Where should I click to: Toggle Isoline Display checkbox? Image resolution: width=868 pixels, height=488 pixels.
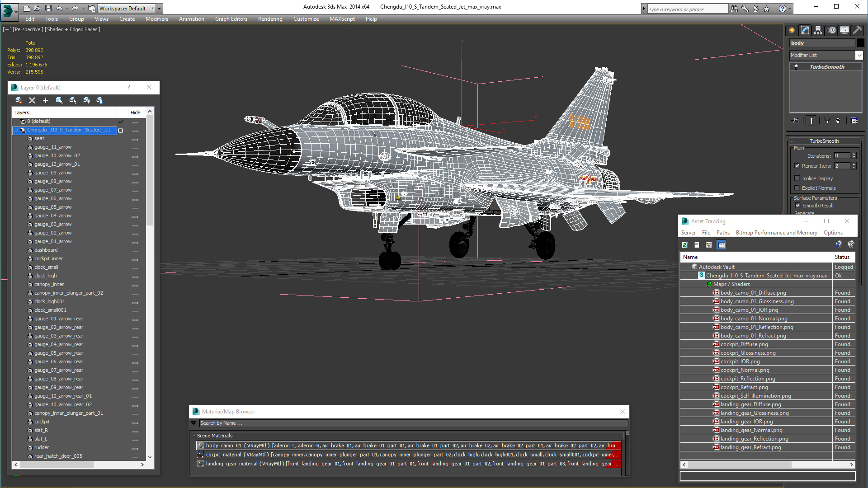coord(797,178)
